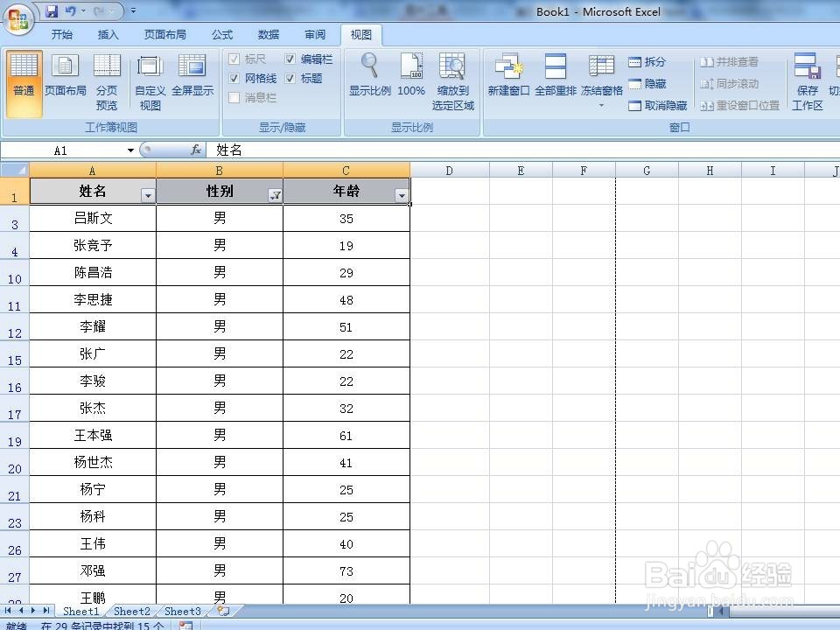This screenshot has height=630, width=840.
Task: Activate Full Screen (全屏显示) mode
Action: (191, 79)
